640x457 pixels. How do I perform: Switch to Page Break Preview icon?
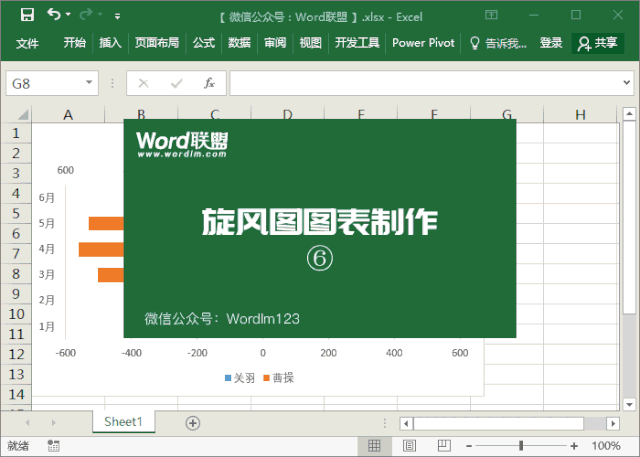[x=444, y=446]
